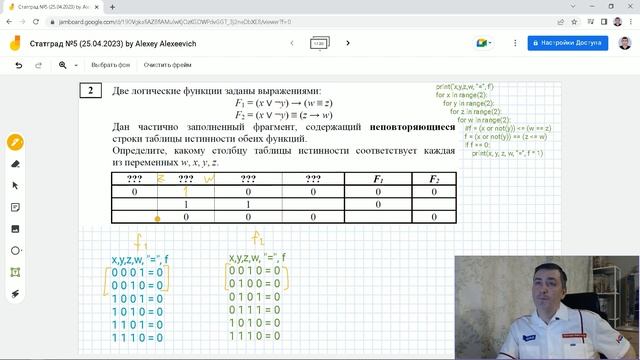Screen dimensions: 640x360
Task: Click the row 0 0 0 1 = 0
Action: [x=137, y=273]
